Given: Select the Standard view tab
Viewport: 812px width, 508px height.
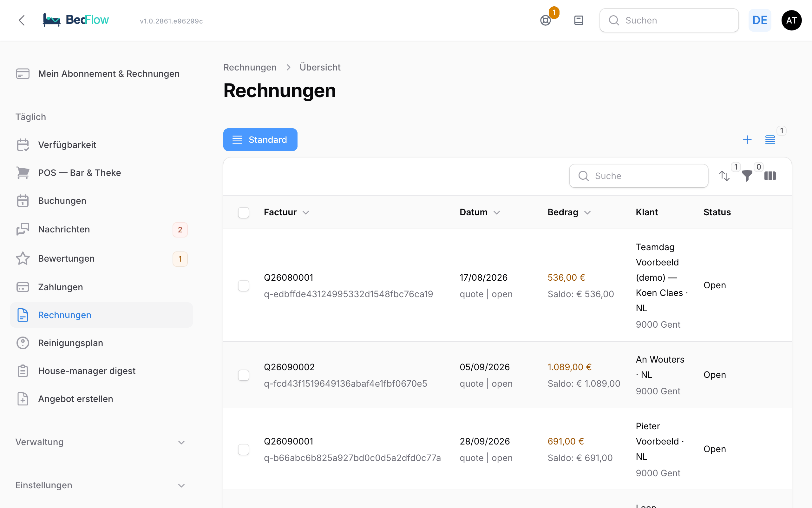Looking at the screenshot, I should (x=260, y=139).
